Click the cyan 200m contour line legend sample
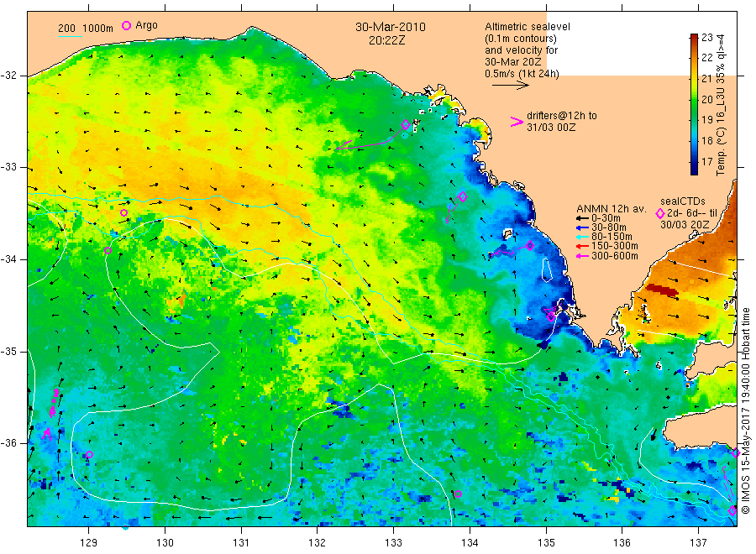The image size is (756, 554). 70,35
